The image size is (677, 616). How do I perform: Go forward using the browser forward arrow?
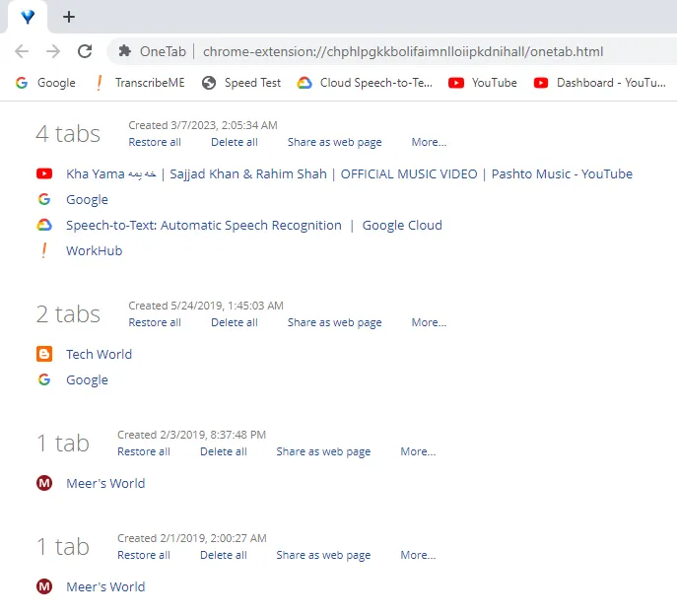[x=53, y=51]
